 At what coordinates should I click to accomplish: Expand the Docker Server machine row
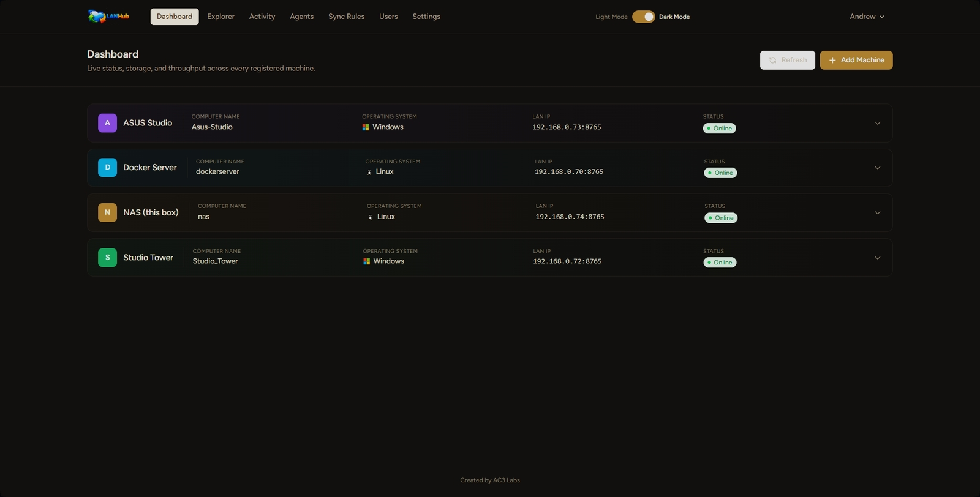(x=878, y=168)
